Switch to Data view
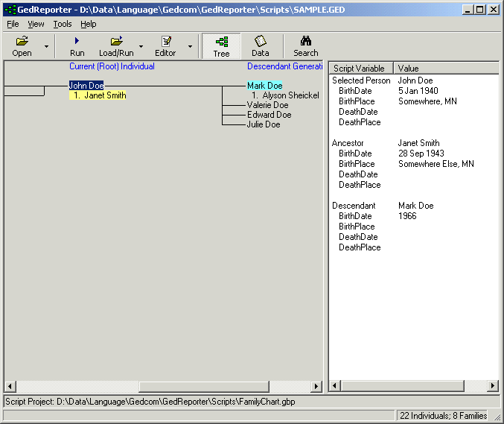504x424 pixels. 261,45
